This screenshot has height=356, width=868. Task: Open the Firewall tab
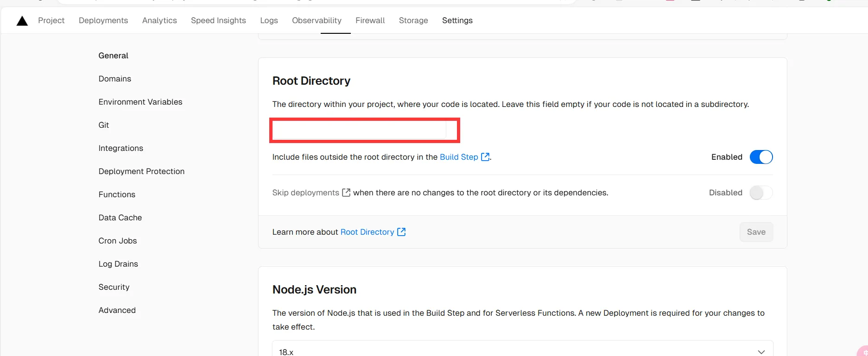[x=370, y=20]
